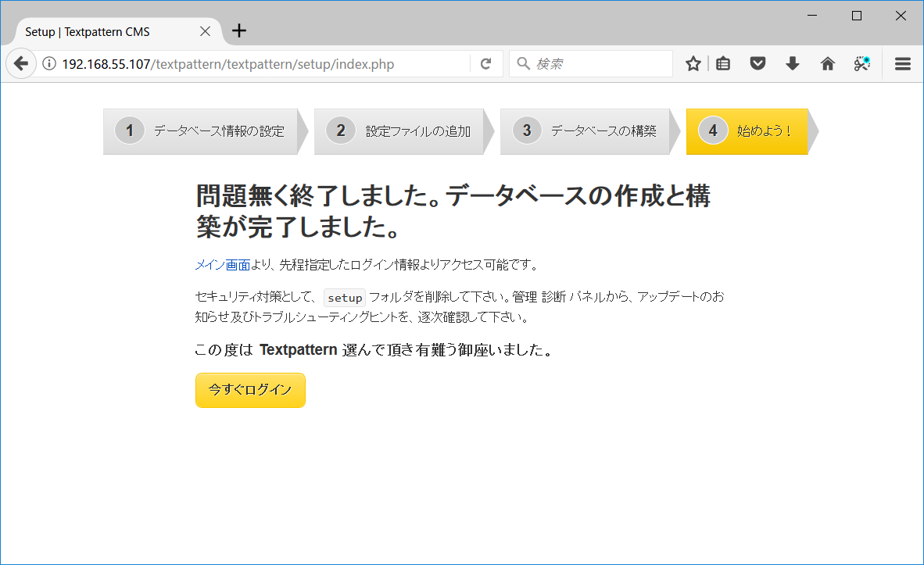Screen dimensions: 924x565
Task: Click the extension puzzle icon near hamburger menu
Action: tap(861, 63)
